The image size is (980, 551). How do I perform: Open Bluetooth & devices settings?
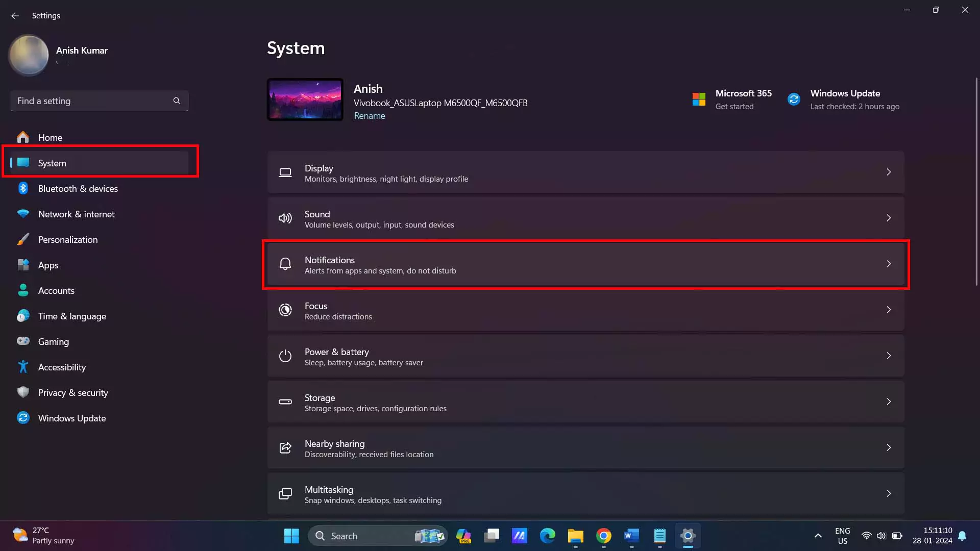click(78, 188)
